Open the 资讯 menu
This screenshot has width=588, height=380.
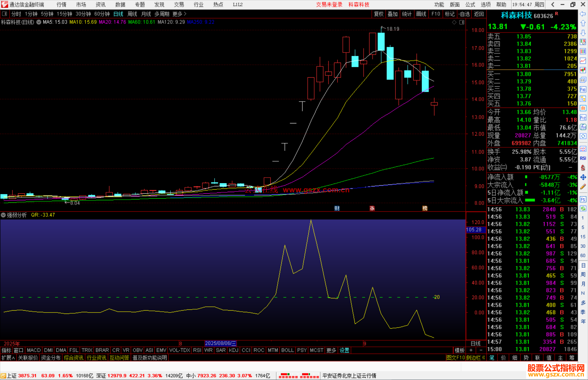click(100, 4)
